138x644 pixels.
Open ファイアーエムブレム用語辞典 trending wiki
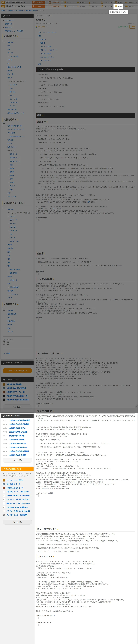coord(17,515)
